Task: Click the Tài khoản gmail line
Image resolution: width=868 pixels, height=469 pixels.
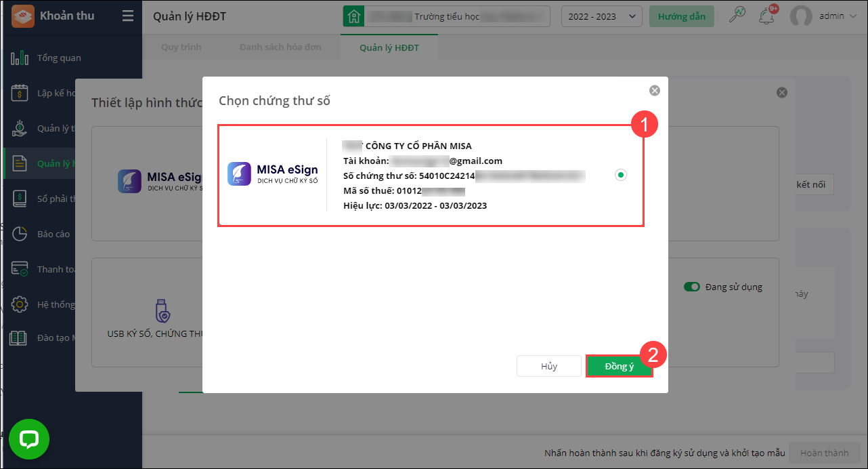Action: click(422, 161)
